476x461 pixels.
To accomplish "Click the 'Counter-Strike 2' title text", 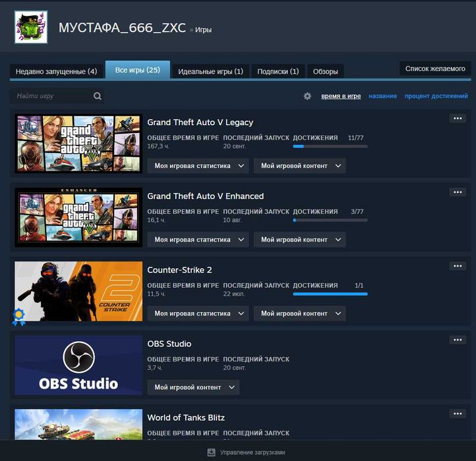I will pyautogui.click(x=179, y=270).
